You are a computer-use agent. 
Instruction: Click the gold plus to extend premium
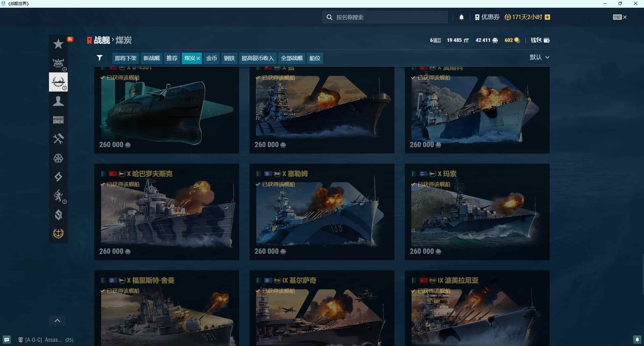pos(547,17)
